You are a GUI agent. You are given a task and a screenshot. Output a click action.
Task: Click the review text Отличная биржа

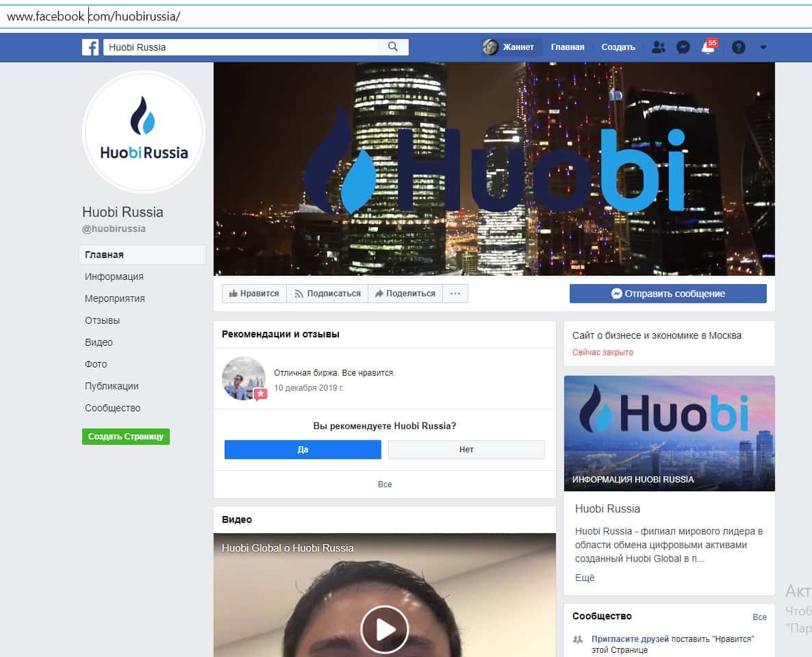(x=334, y=373)
